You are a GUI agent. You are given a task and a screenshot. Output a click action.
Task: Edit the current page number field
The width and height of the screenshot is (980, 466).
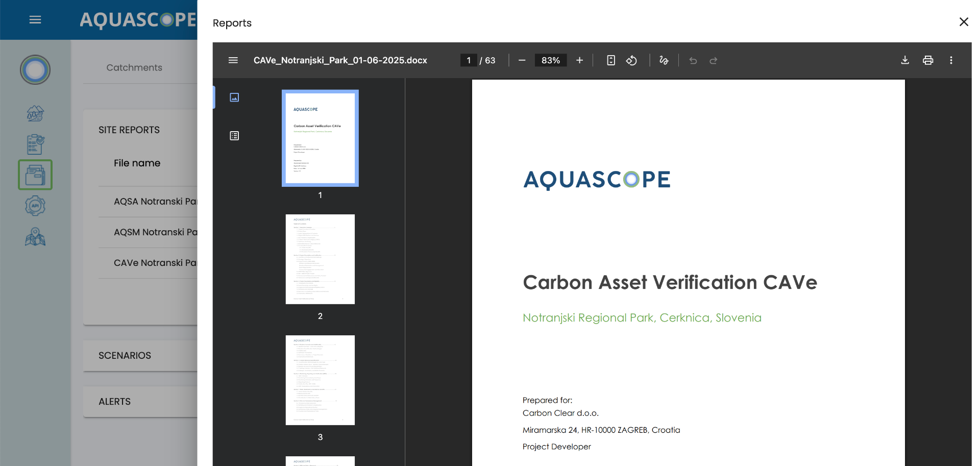click(x=469, y=60)
